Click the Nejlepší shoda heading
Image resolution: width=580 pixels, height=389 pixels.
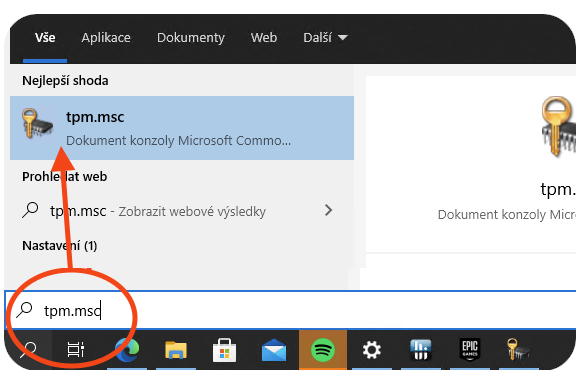[x=65, y=81]
